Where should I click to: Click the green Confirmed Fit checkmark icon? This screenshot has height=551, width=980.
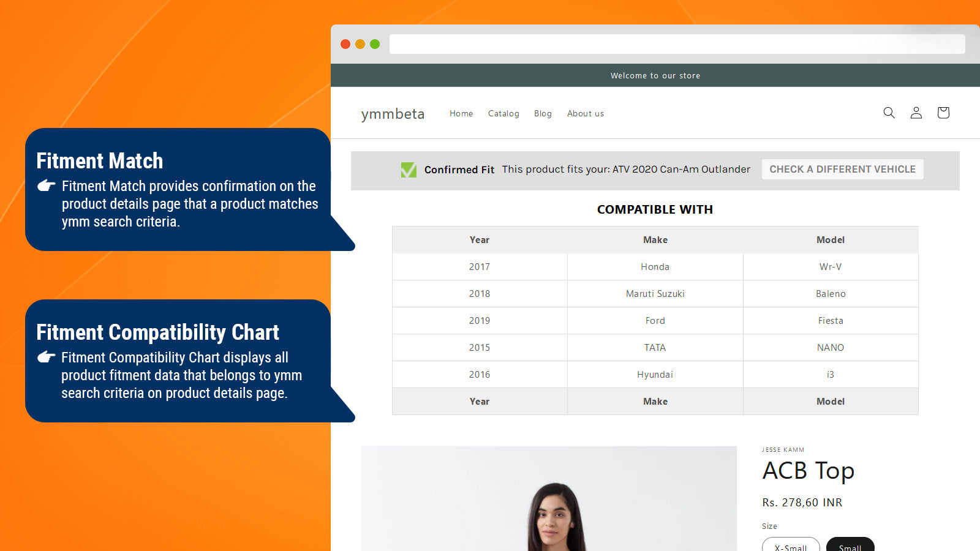click(x=409, y=170)
